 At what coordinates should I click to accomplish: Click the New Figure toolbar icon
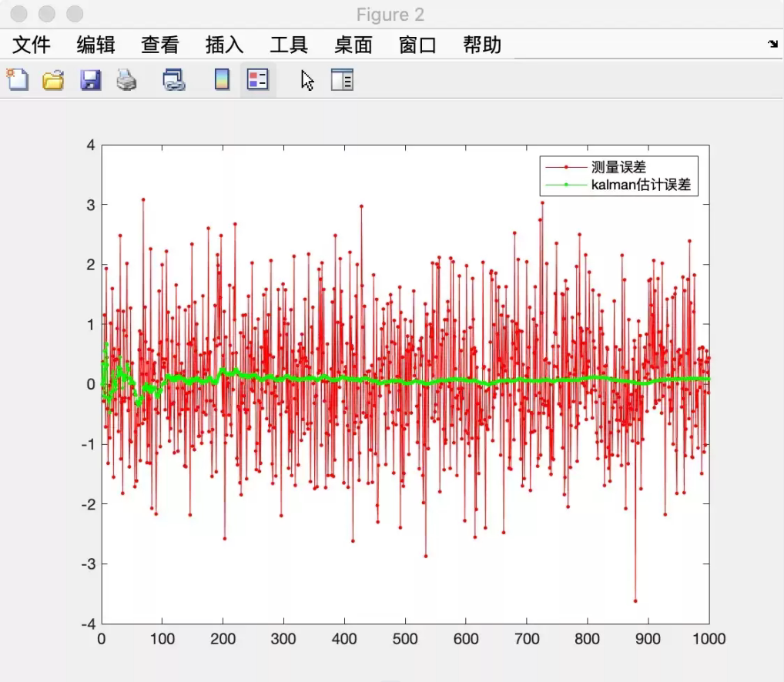click(17, 79)
